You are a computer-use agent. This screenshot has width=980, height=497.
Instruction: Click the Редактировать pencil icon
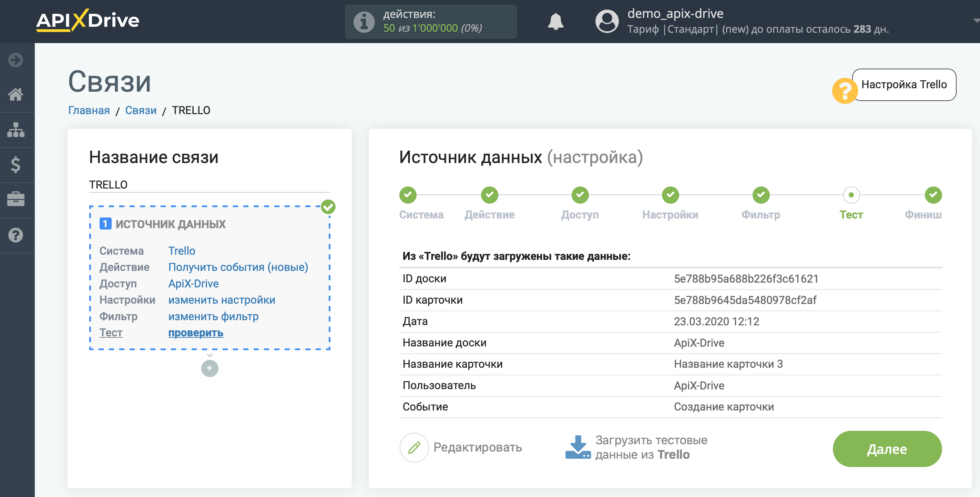pos(414,447)
